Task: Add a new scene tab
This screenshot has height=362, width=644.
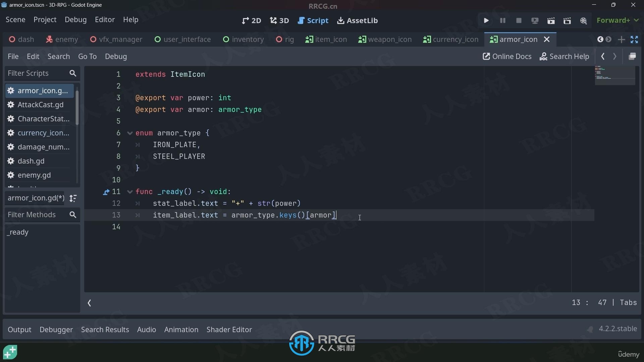Action: (621, 39)
